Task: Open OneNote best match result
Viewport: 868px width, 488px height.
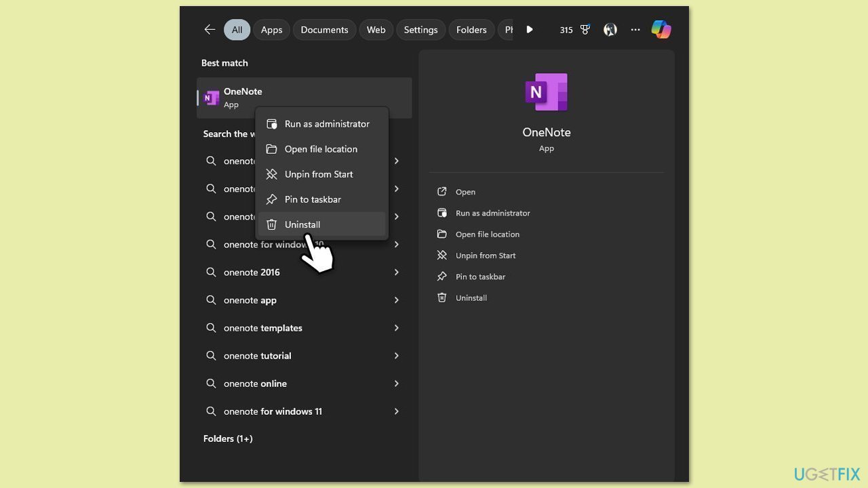Action: click(304, 98)
